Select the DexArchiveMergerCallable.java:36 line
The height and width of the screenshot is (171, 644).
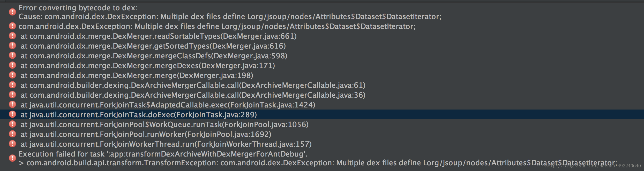coord(193,95)
